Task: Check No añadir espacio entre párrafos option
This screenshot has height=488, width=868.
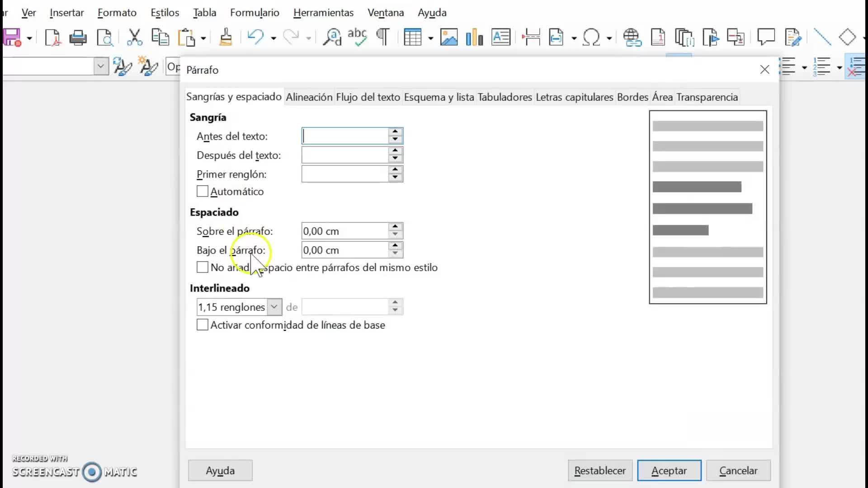Action: coord(203,267)
